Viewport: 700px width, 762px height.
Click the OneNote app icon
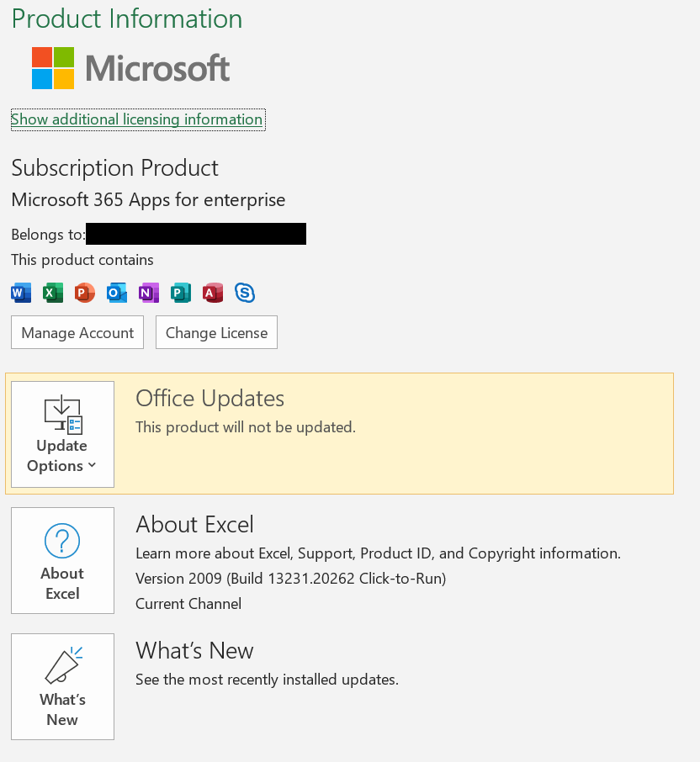click(149, 293)
